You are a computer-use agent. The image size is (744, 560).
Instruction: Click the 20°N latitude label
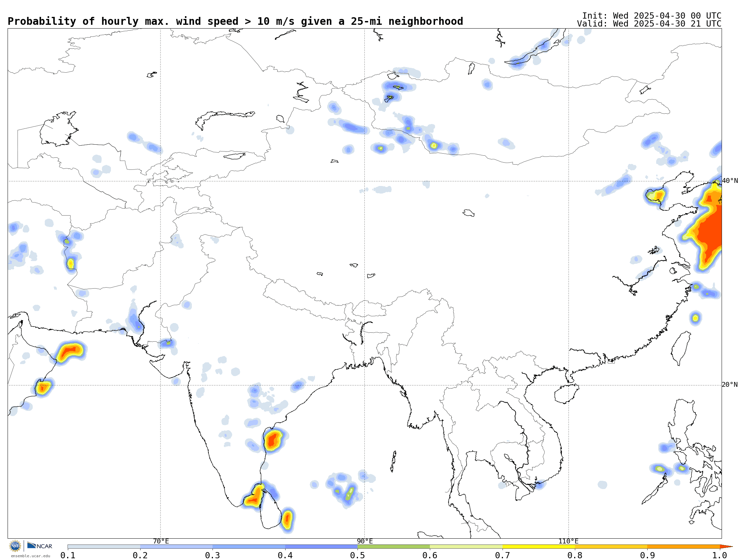point(730,384)
